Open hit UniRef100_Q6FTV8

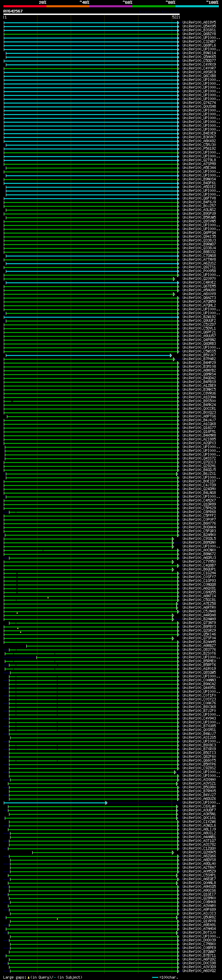(x=199, y=199)
